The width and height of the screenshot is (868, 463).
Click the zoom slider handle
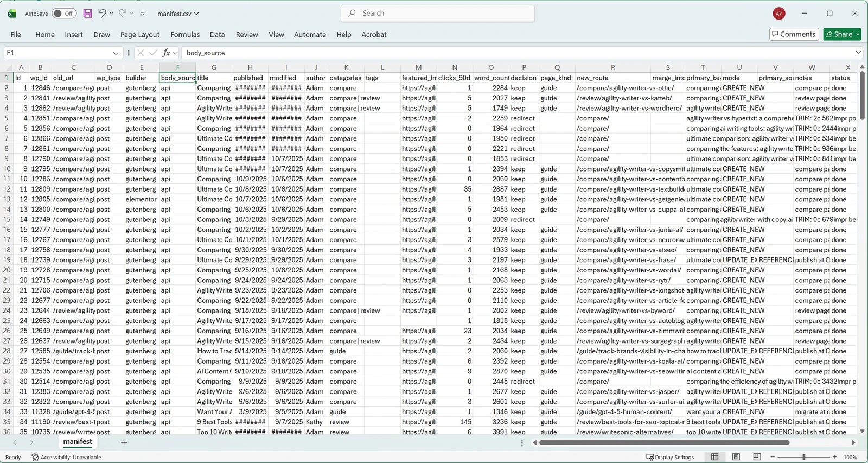803,457
